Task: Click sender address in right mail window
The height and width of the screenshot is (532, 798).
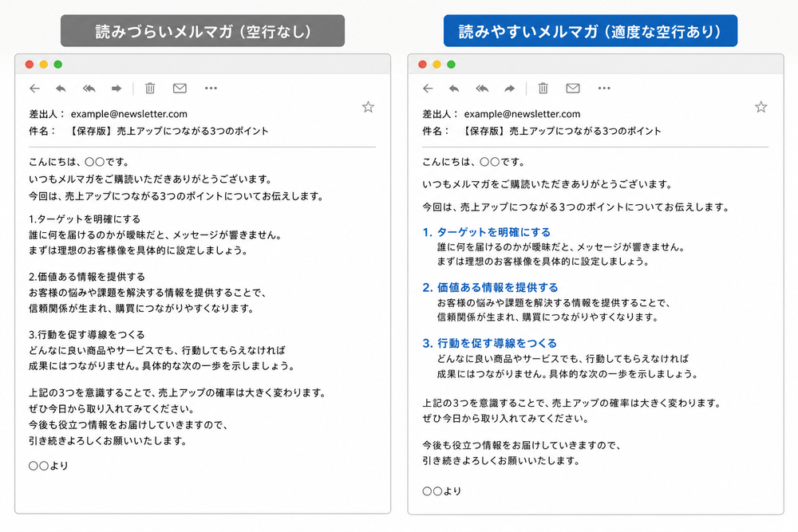Action: click(522, 114)
